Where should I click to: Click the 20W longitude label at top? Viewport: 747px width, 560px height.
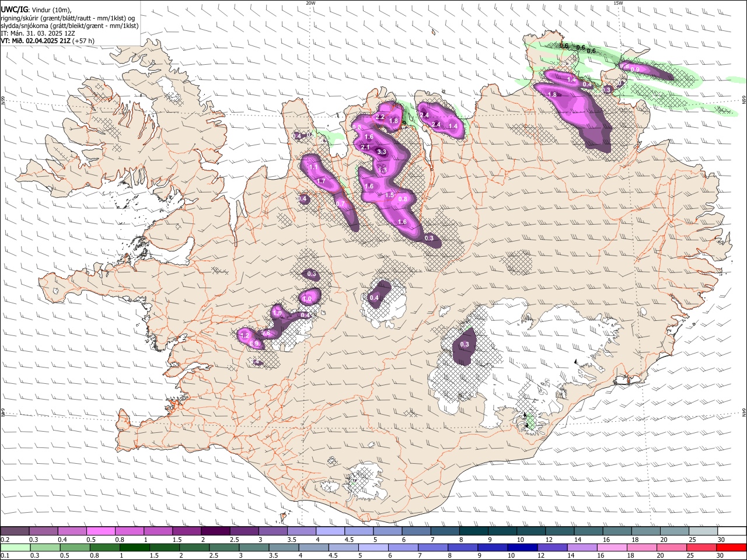tap(310, 3)
